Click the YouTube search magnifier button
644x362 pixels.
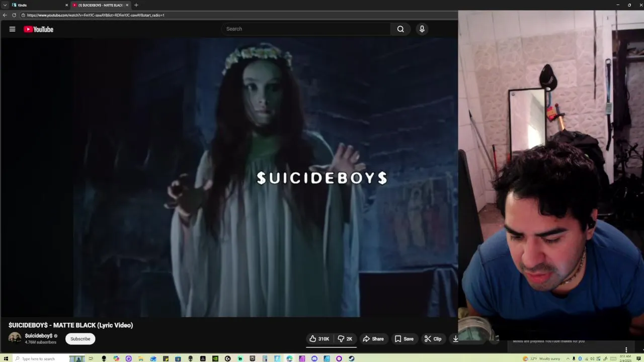point(400,29)
